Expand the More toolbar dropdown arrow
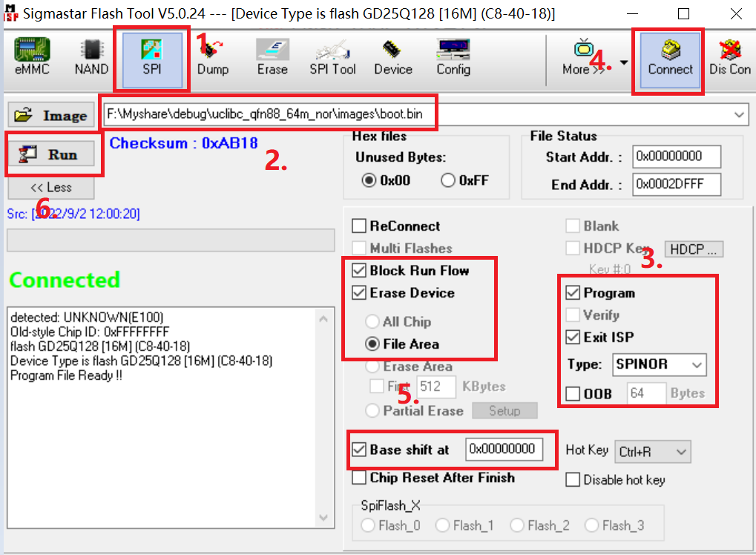The height and width of the screenshot is (555, 756). coord(624,62)
